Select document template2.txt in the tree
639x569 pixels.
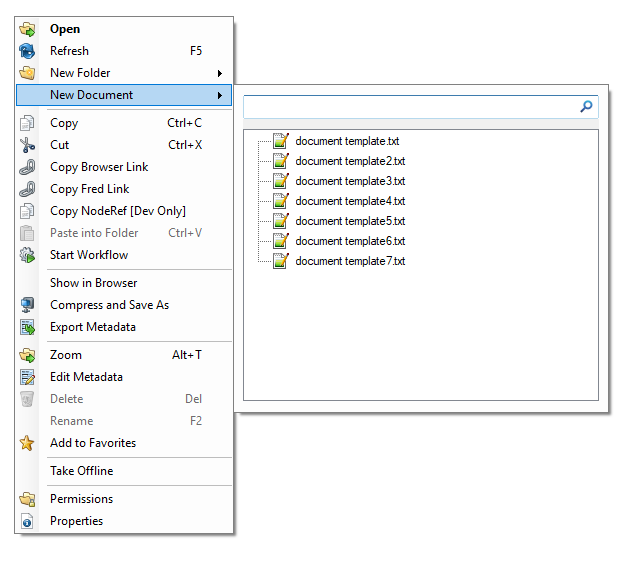click(350, 161)
